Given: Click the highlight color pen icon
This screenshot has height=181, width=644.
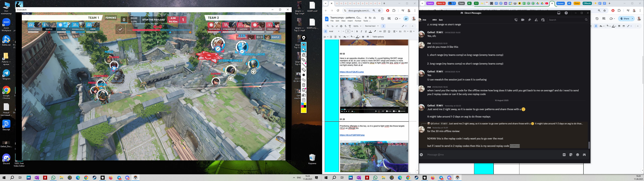Looking at the screenshot, I should pos(375,32).
